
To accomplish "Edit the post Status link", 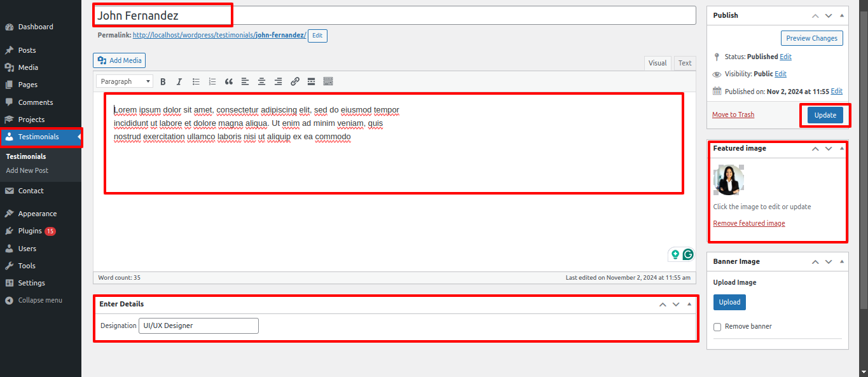I will click(x=786, y=57).
